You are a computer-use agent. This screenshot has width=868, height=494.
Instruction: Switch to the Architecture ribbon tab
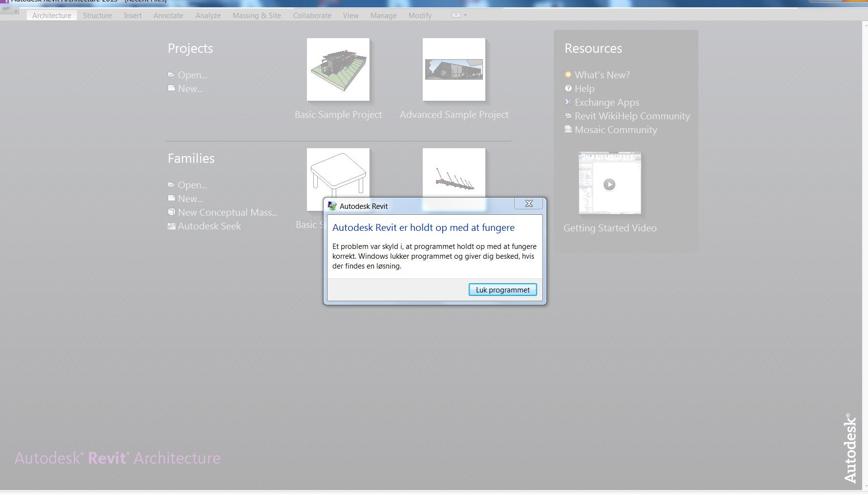(x=52, y=16)
